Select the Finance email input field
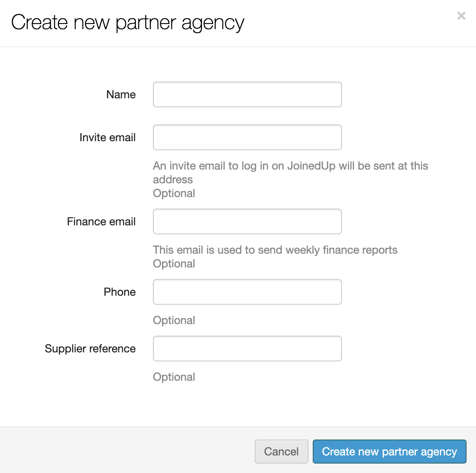Viewport: 476px width, 473px height. pyautogui.click(x=247, y=221)
